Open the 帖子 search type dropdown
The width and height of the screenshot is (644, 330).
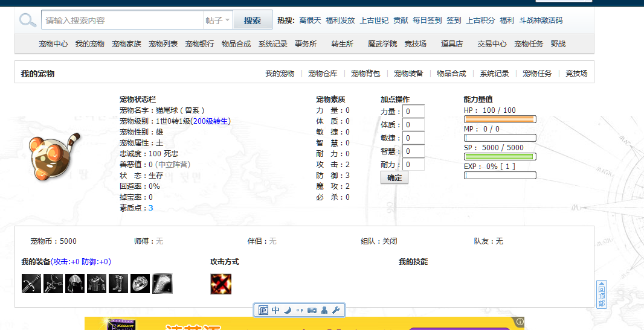(x=217, y=20)
